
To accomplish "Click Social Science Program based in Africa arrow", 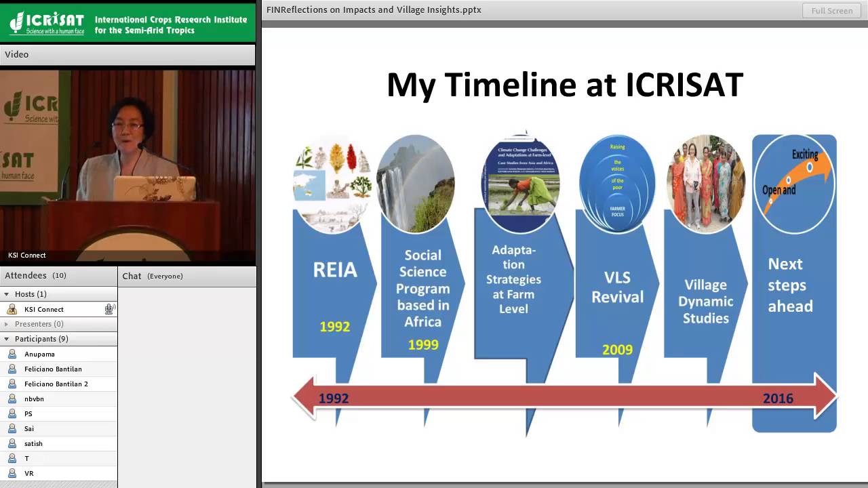I will click(422, 298).
